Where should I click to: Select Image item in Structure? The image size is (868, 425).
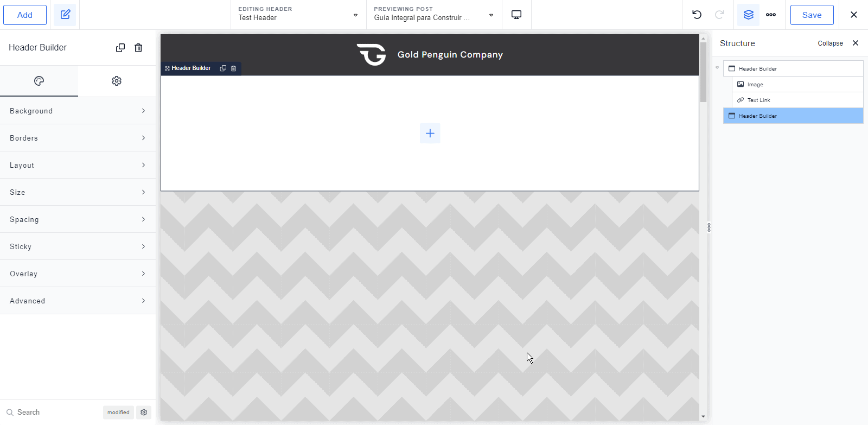coord(797,84)
